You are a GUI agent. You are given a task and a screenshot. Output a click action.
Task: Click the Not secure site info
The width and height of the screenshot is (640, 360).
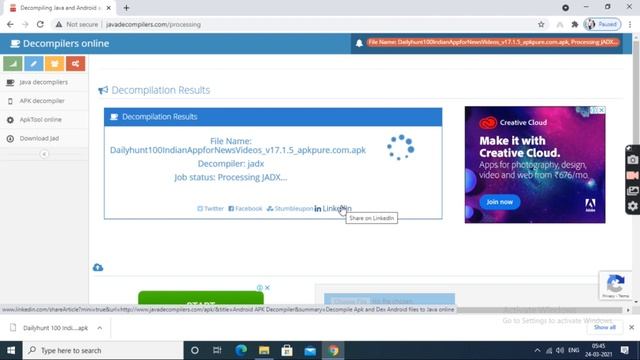tap(77, 24)
